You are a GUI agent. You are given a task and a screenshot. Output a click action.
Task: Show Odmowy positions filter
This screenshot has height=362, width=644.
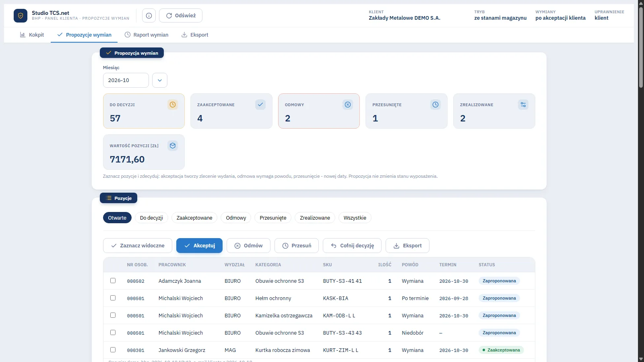pos(236,218)
